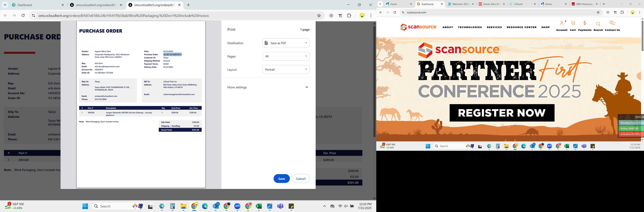Screen dimensions: 644x212
Task: Click Cancel in the Print dialog
Action: pos(300,178)
